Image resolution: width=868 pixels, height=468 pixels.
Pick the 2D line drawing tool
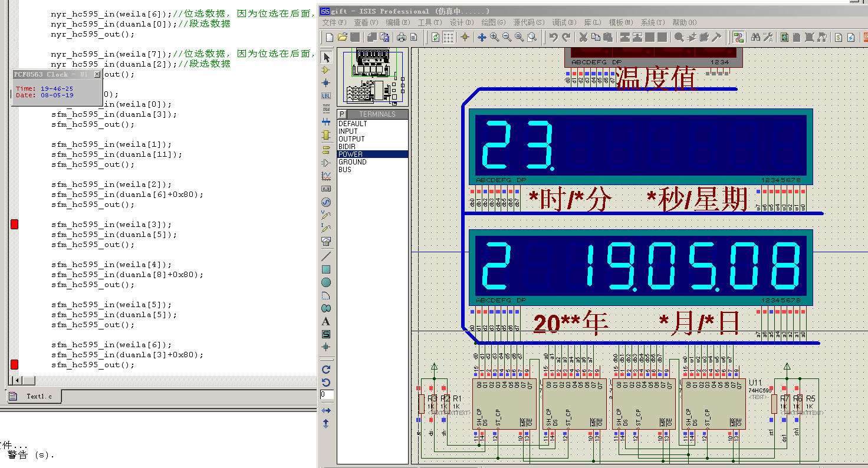pyautogui.click(x=326, y=256)
